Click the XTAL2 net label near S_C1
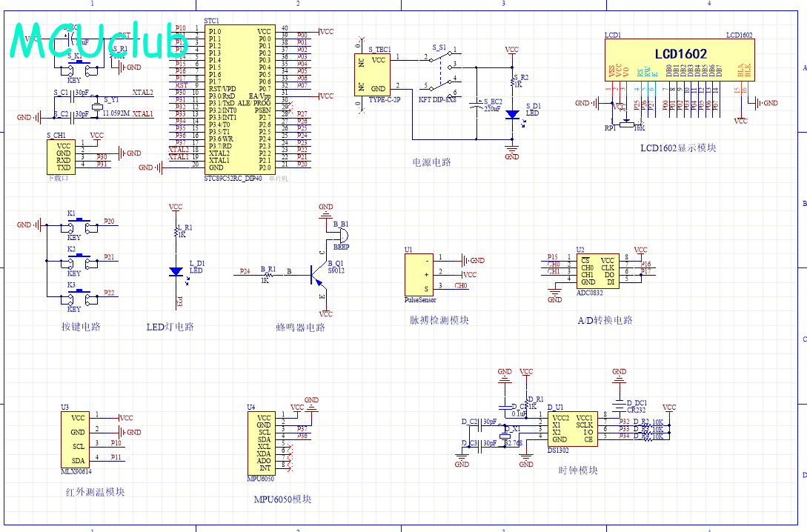This screenshot has width=807, height=532. coord(142,93)
